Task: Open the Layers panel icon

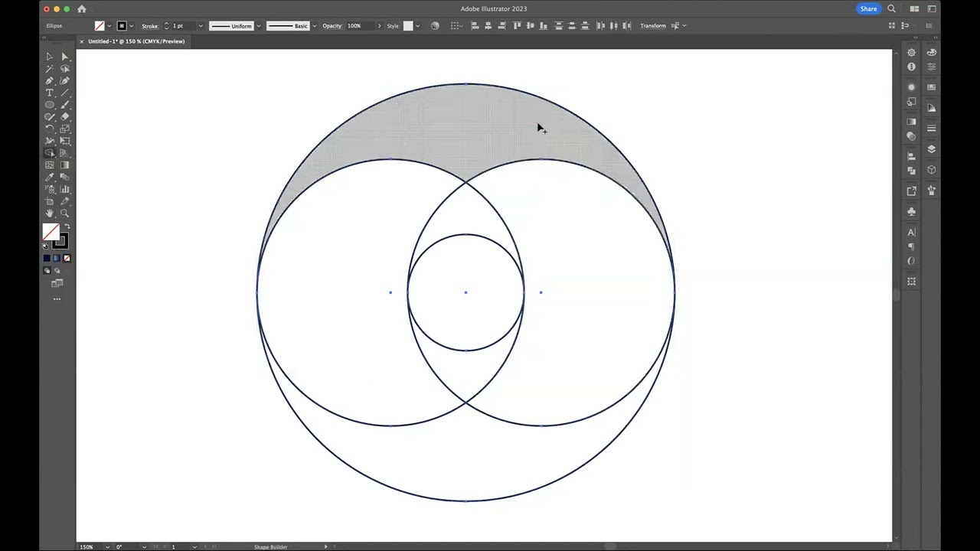Action: 932,149
